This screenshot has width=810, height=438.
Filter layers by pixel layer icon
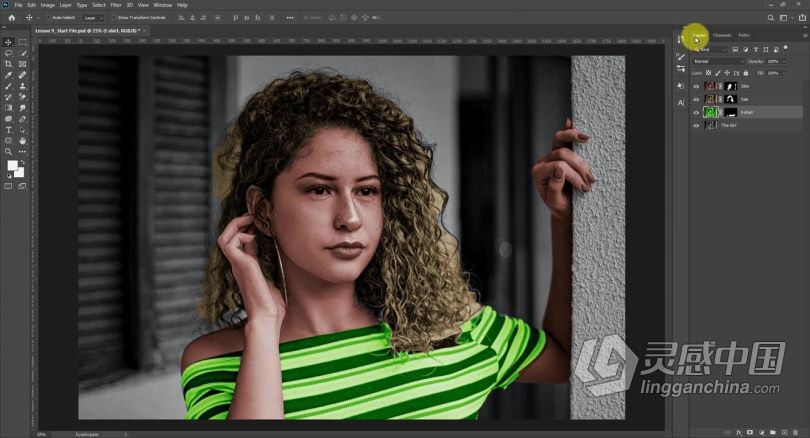[735, 50]
